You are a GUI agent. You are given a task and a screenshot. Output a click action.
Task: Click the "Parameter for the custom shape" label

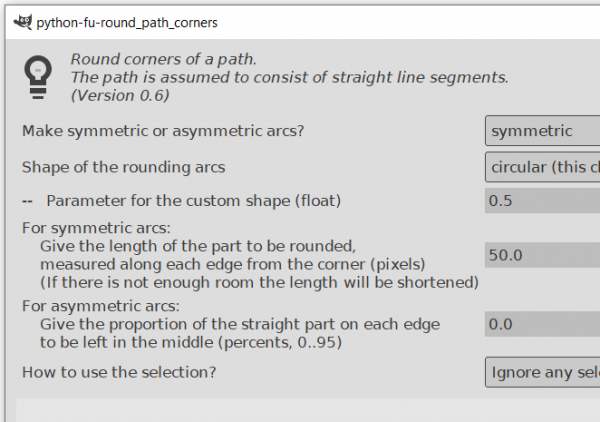pyautogui.click(x=193, y=200)
